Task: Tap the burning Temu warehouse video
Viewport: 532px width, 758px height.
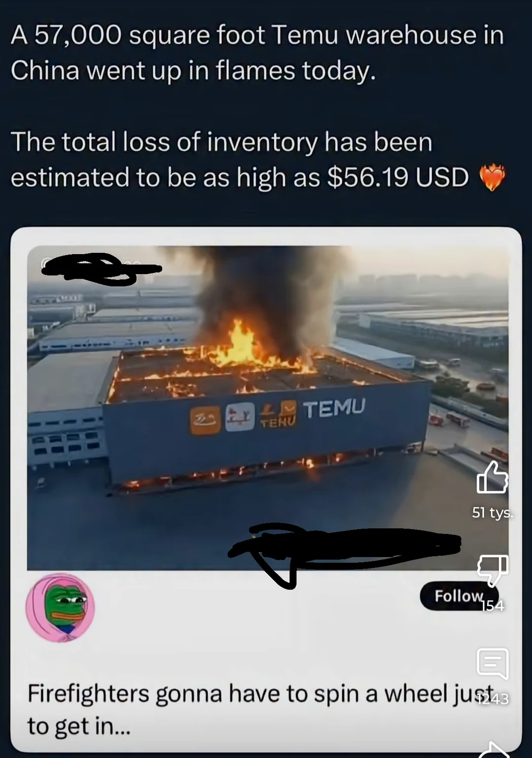Action: pyautogui.click(x=268, y=408)
